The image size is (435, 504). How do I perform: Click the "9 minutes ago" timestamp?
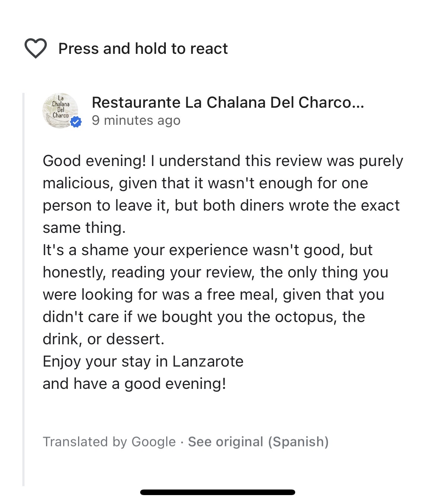point(136,120)
